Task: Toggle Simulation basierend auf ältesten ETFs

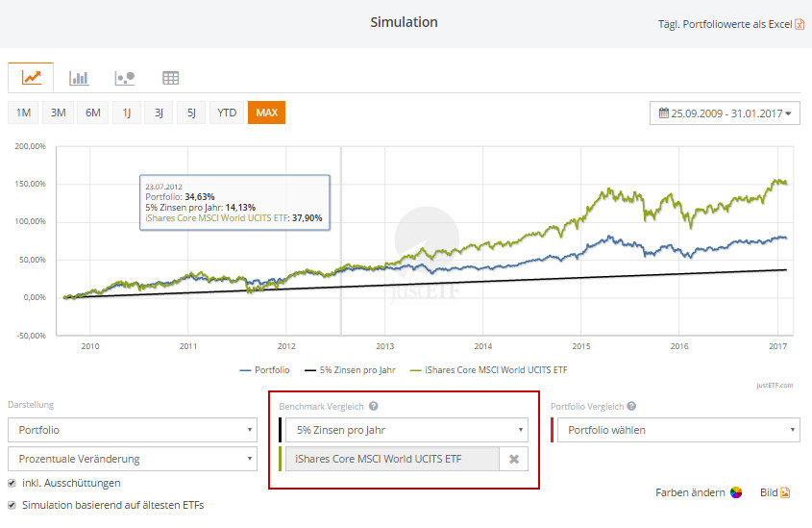Action: pos(12,505)
